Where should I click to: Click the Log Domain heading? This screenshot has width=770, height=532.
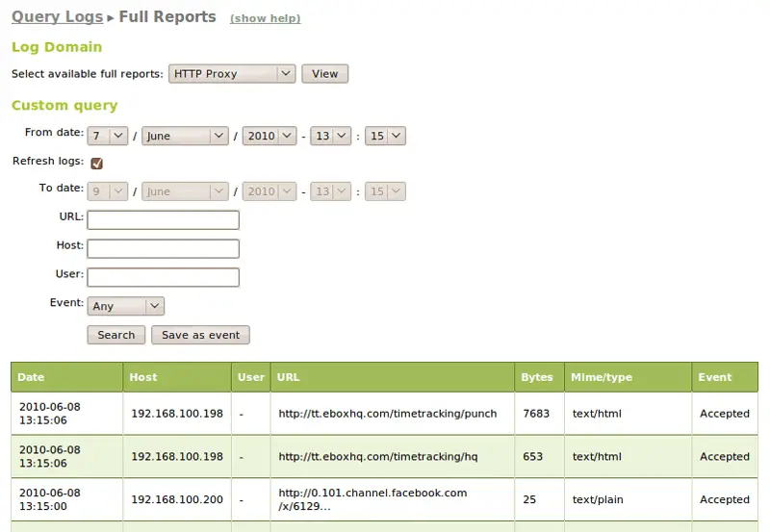pyautogui.click(x=57, y=47)
